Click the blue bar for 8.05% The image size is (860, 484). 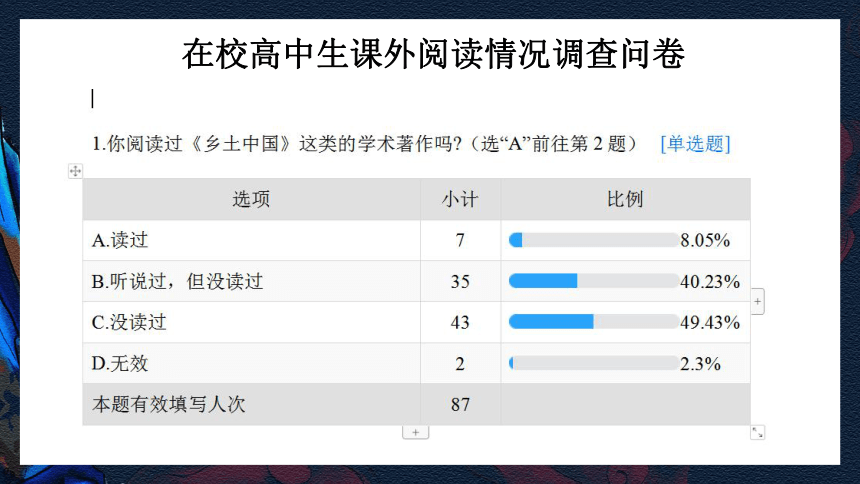coord(516,240)
